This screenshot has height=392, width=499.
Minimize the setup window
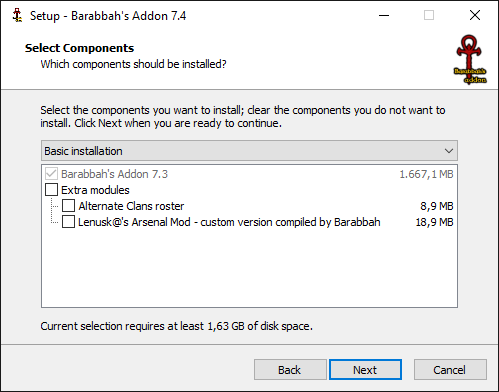click(x=384, y=15)
